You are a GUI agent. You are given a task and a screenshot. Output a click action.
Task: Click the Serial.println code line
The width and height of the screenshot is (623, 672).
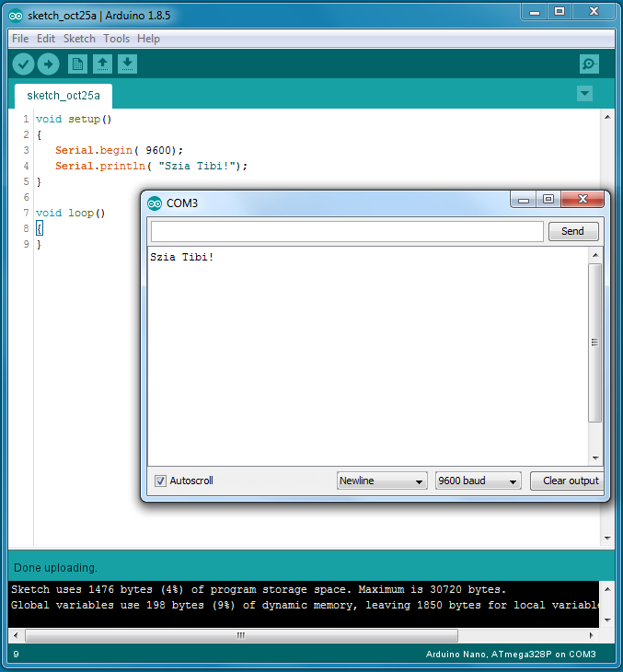click(151, 166)
